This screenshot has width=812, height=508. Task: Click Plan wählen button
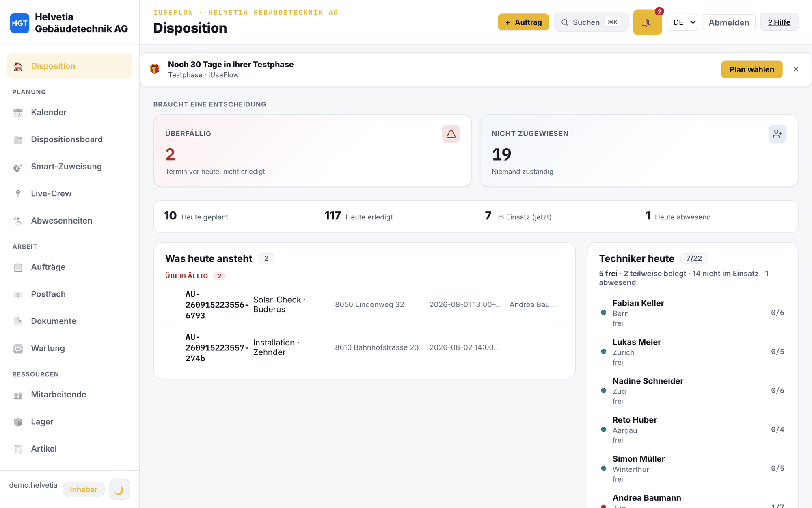click(x=752, y=69)
